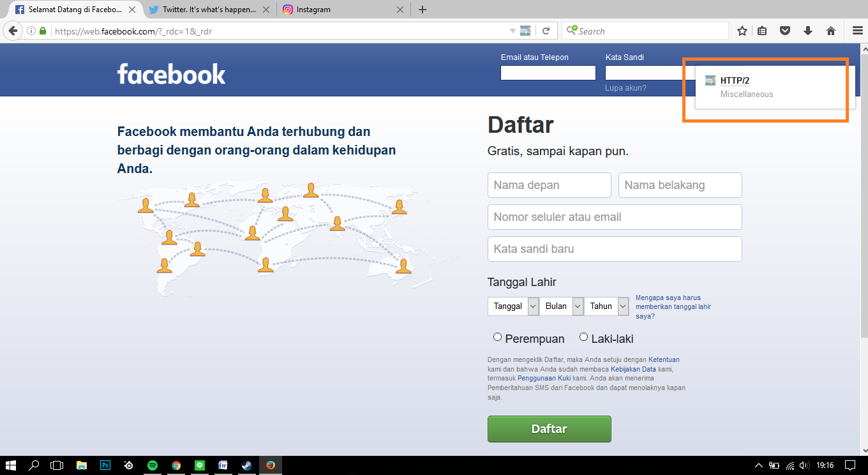This screenshot has width=868, height=475.
Task: Click the facebook logo
Action: click(171, 74)
